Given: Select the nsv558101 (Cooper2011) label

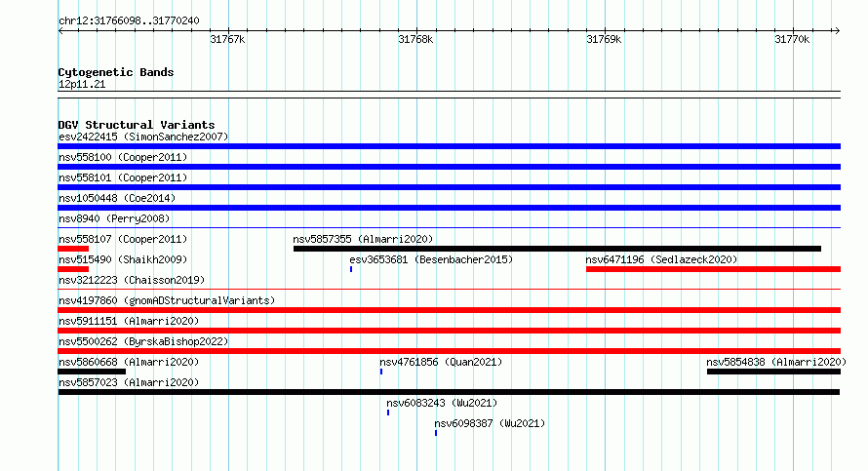Looking at the screenshot, I should [x=123, y=177].
